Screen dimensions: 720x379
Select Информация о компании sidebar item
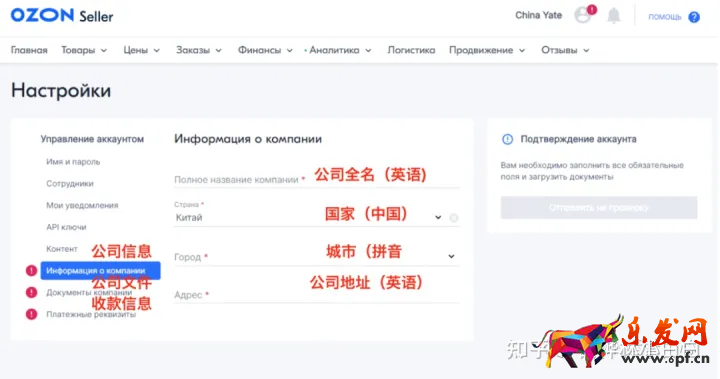(101, 271)
